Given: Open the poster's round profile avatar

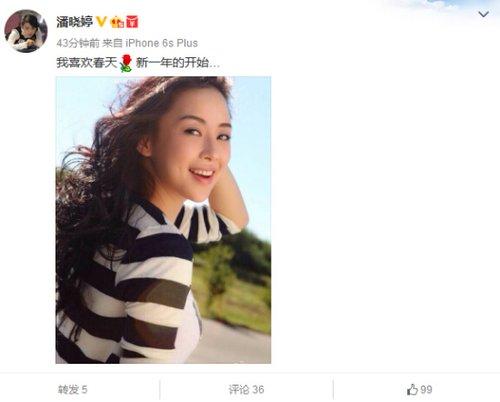Looking at the screenshot, I should coord(26,31).
